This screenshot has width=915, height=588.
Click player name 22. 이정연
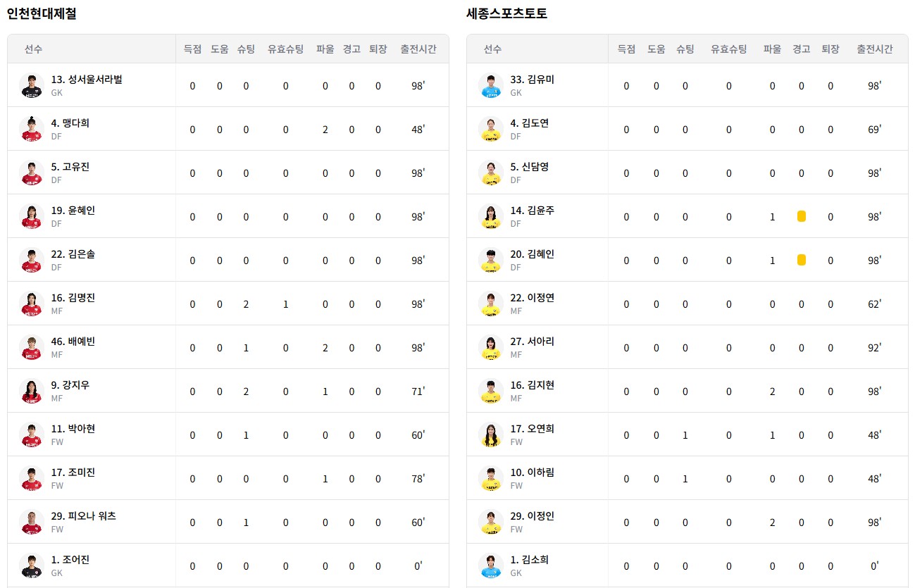pyautogui.click(x=533, y=298)
